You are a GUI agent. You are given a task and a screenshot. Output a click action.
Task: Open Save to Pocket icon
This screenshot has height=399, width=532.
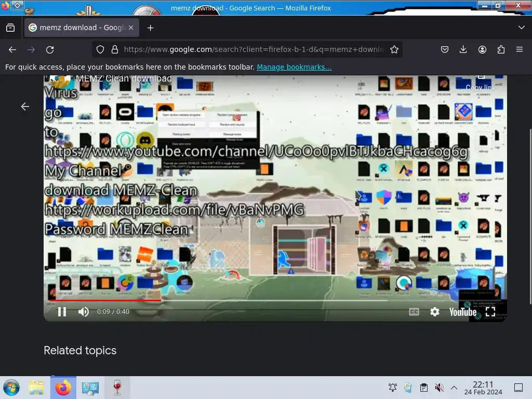[445, 49]
